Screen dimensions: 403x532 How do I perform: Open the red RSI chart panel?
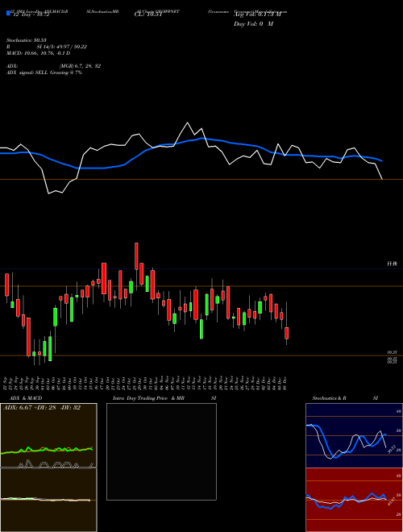tap(354, 500)
